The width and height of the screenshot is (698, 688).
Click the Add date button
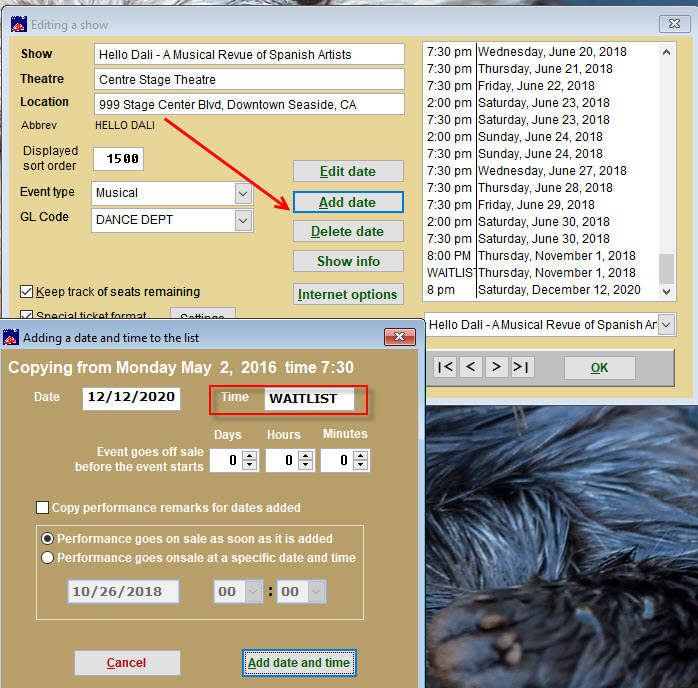[347, 202]
